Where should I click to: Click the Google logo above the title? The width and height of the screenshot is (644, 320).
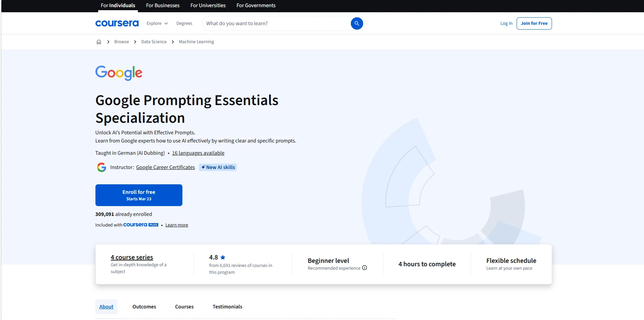(x=119, y=73)
